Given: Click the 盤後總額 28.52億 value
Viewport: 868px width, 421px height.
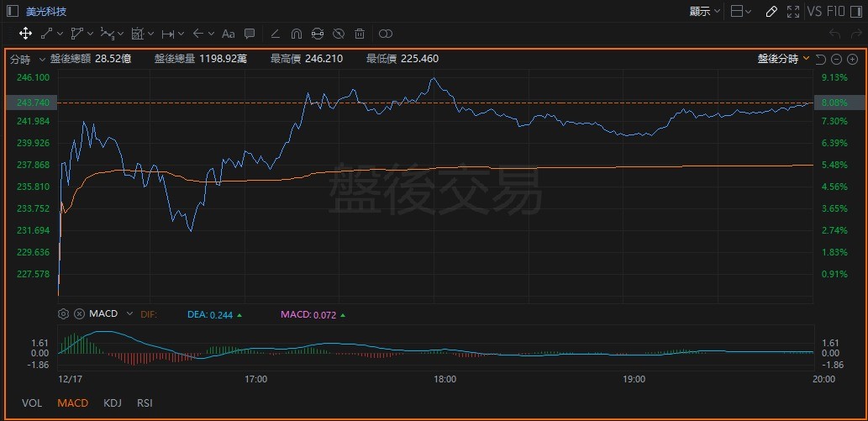Looking at the screenshot, I should 90,59.
